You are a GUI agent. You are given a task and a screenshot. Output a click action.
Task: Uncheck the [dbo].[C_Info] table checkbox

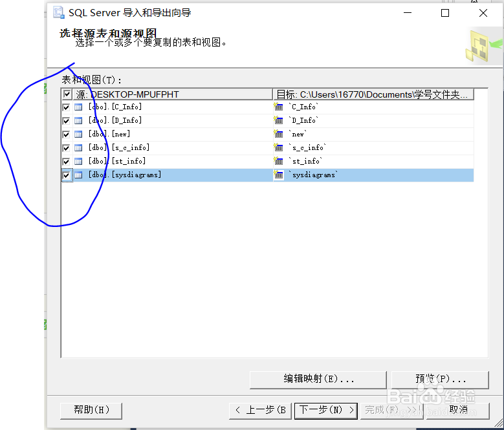click(66, 107)
